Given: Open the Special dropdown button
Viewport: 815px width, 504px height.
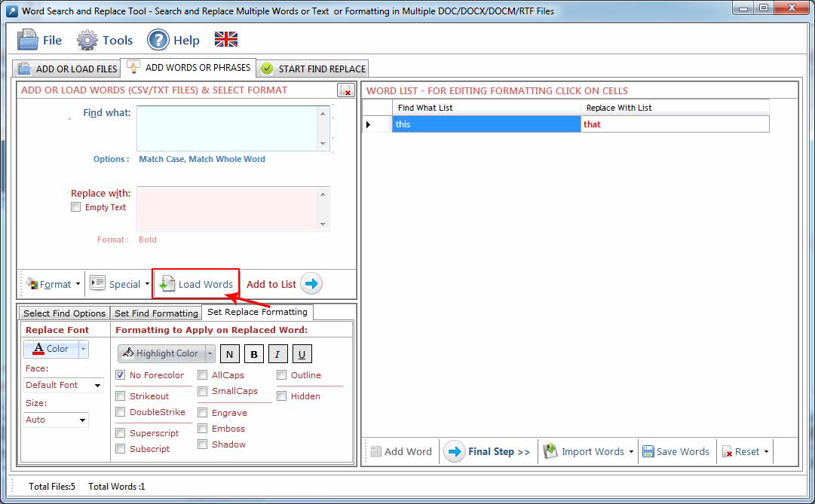Looking at the screenshot, I should [120, 284].
